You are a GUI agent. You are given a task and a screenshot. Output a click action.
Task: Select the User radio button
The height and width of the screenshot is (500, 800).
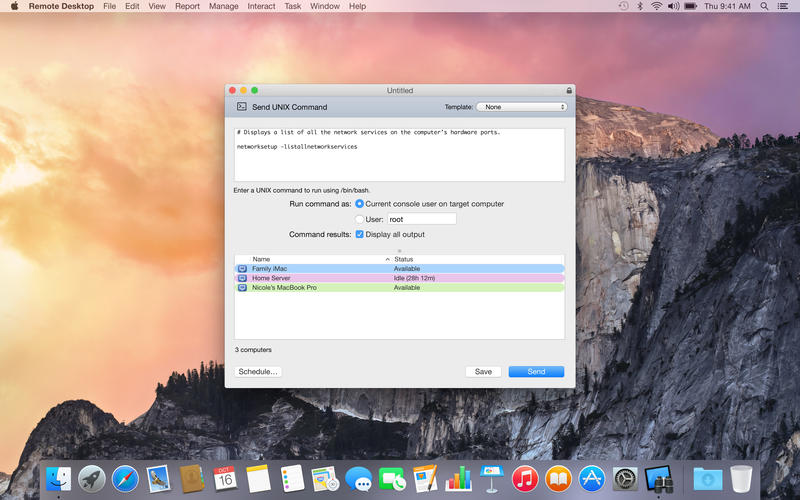(x=360, y=219)
